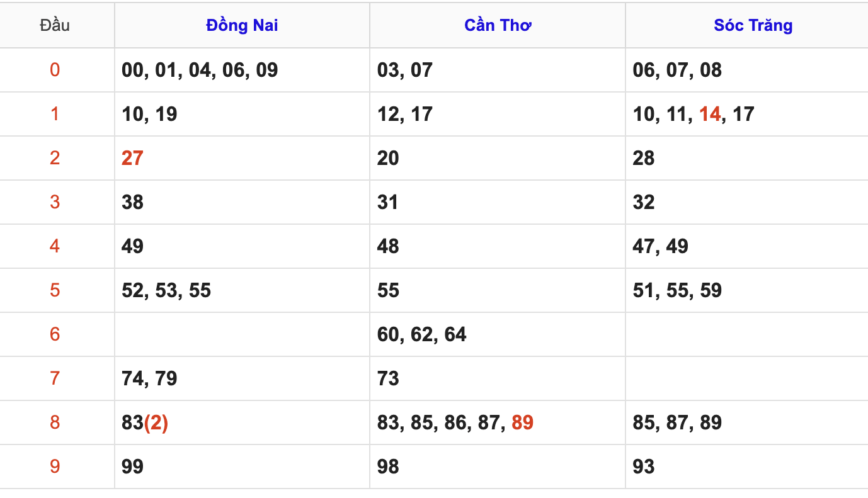The image size is (868, 498).
Task: Click the red 89 in Cần Thơ column
Action: [x=522, y=422]
